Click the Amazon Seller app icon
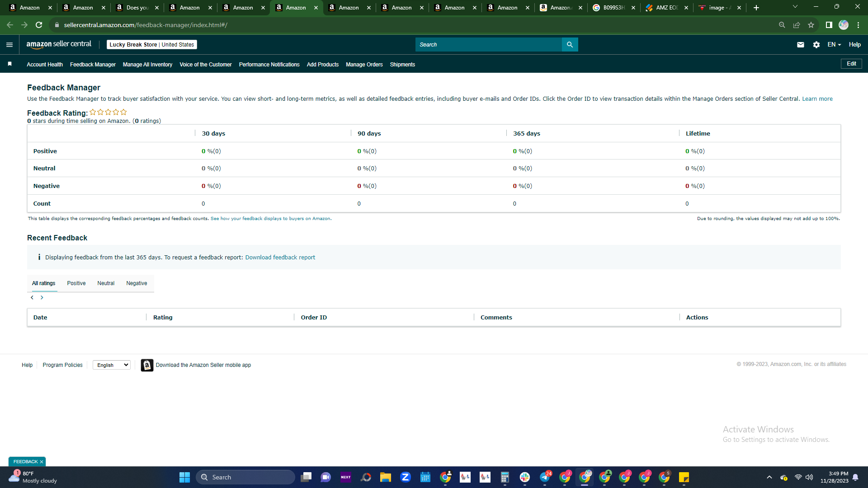 click(x=147, y=365)
